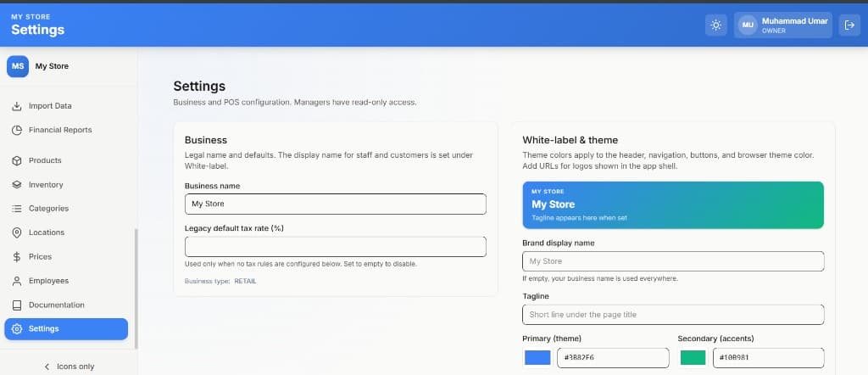868x375 pixels.
Task: Open Categories menu item
Action: pos(66,209)
